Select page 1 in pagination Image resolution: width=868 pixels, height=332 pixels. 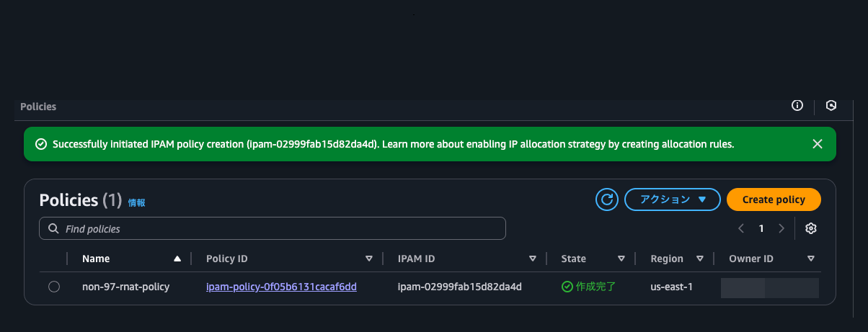(761, 228)
